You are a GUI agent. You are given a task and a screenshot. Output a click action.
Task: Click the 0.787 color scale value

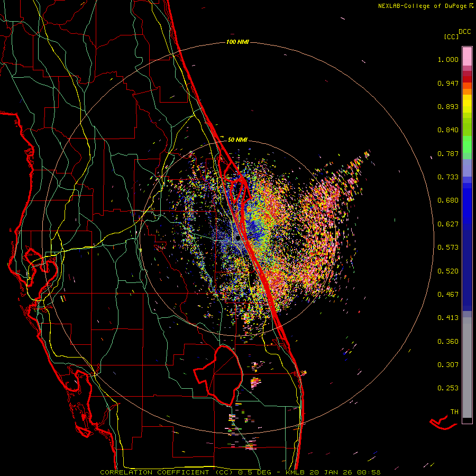pos(448,153)
